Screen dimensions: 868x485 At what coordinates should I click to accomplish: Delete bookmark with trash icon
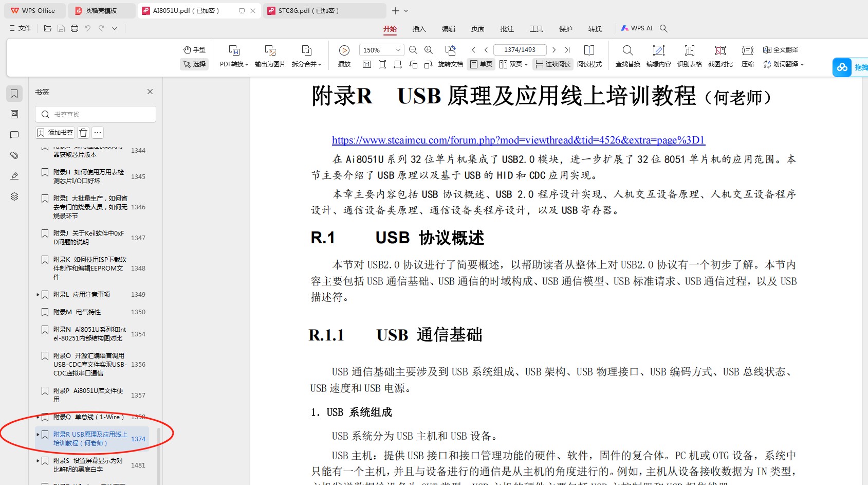pyautogui.click(x=83, y=133)
